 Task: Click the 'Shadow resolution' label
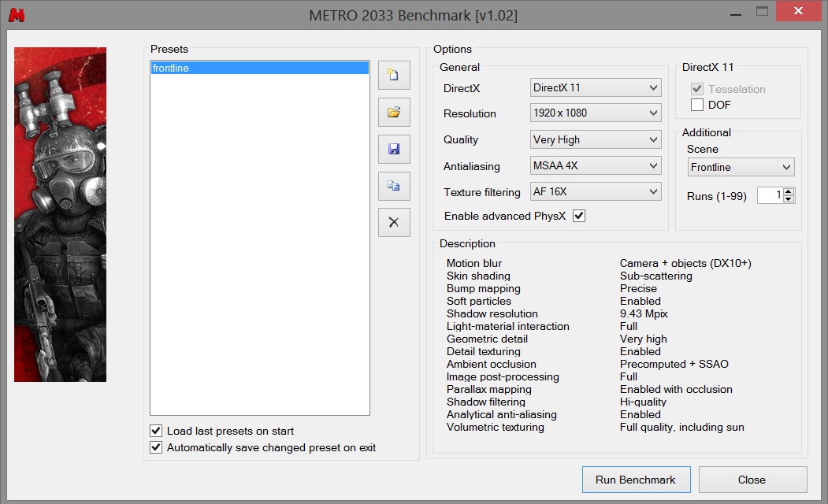pos(492,313)
